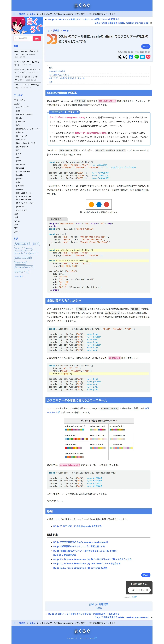The image size is (164, 644).
Task: Click D3.js tag button under article title
Action: pos(146,46)
